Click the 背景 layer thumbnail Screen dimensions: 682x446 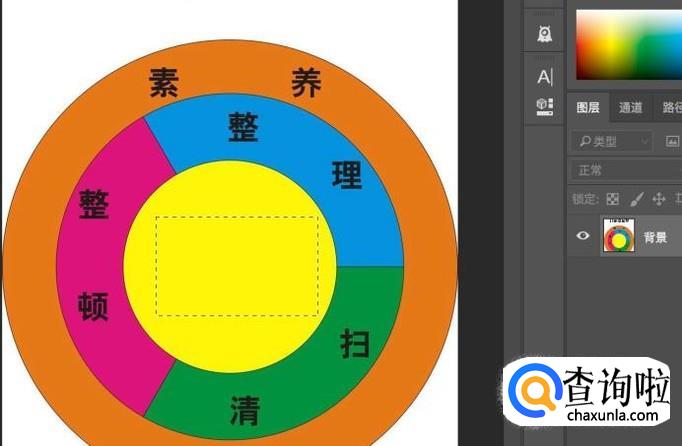(618, 235)
